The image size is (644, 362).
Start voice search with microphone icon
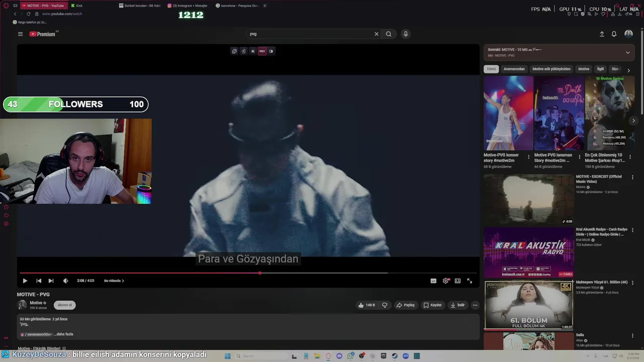pos(406,34)
